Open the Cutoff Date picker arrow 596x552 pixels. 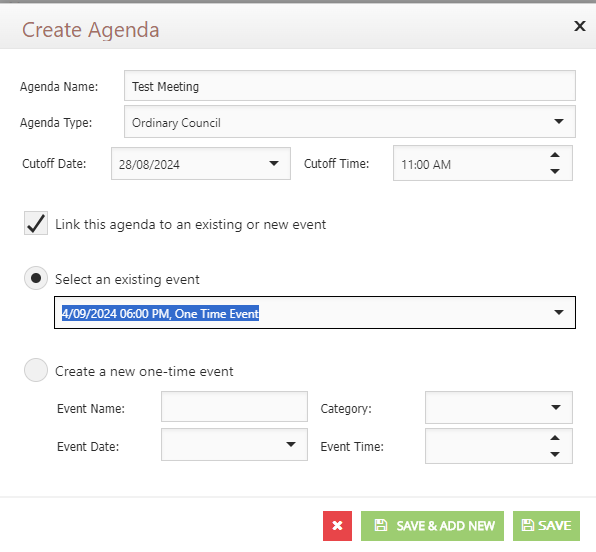point(274,164)
